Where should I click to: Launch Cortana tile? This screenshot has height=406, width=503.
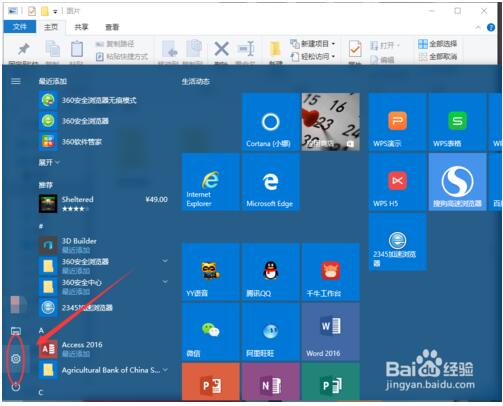[271, 122]
